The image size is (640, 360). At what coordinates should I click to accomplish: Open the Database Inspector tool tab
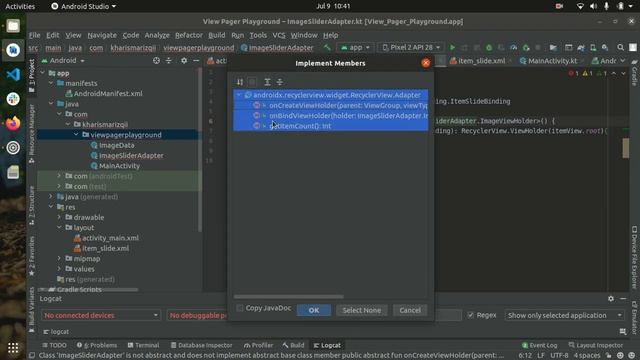(x=201, y=345)
